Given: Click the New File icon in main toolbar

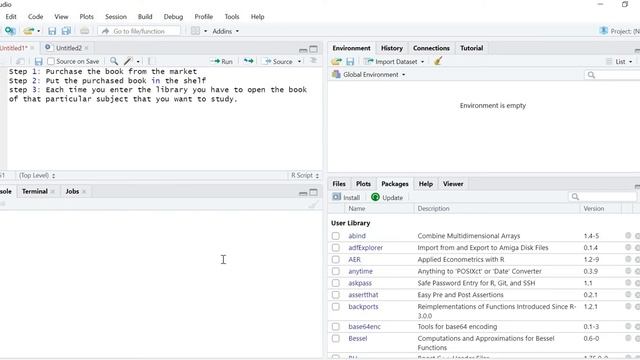Looking at the screenshot, I should click(10, 31).
